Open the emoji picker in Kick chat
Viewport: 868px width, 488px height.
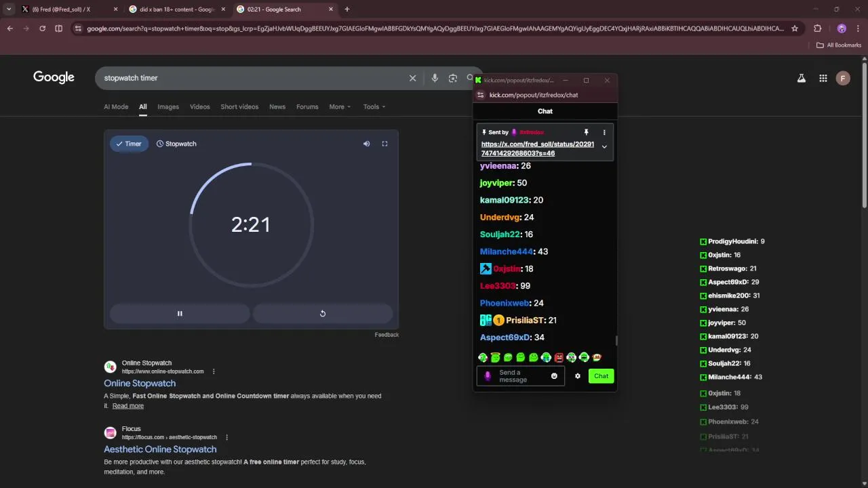pyautogui.click(x=554, y=376)
